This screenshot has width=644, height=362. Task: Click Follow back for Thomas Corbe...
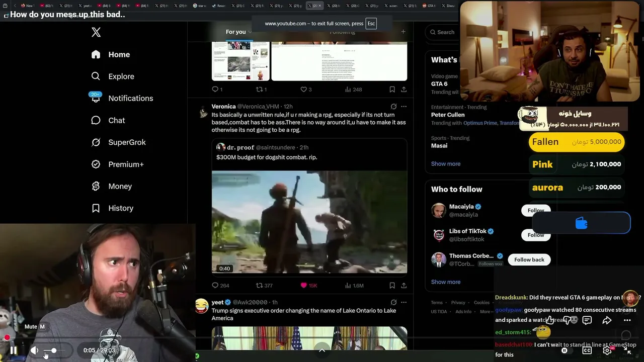(529, 259)
